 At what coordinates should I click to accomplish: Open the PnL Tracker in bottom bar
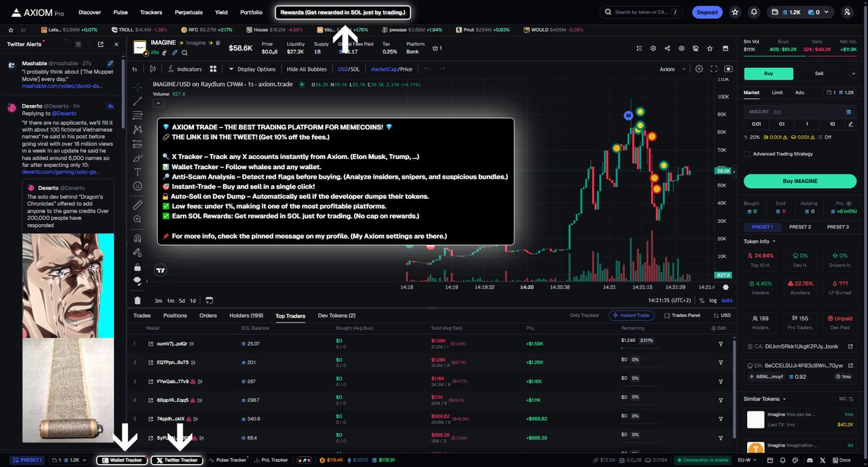coord(271,460)
